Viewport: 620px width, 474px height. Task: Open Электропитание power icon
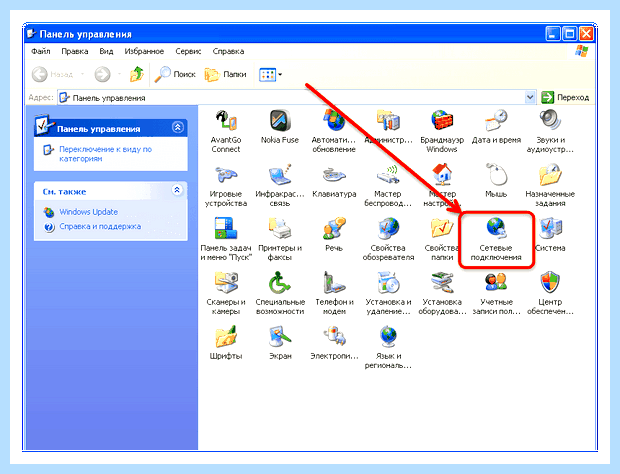pyautogui.click(x=334, y=343)
